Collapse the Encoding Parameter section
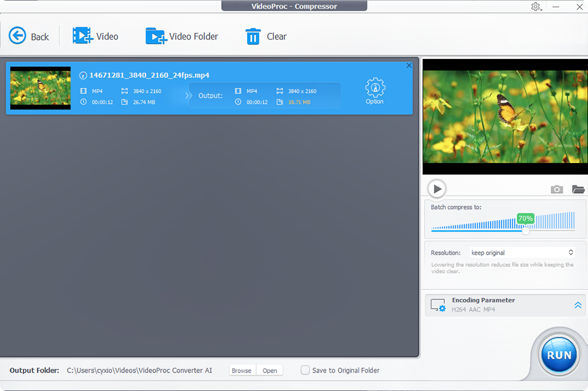 [x=578, y=305]
